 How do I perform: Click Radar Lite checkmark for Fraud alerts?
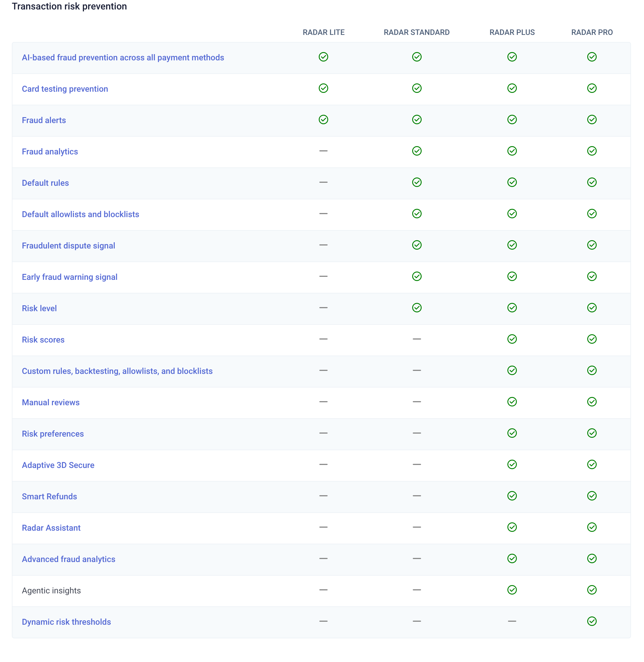(323, 120)
